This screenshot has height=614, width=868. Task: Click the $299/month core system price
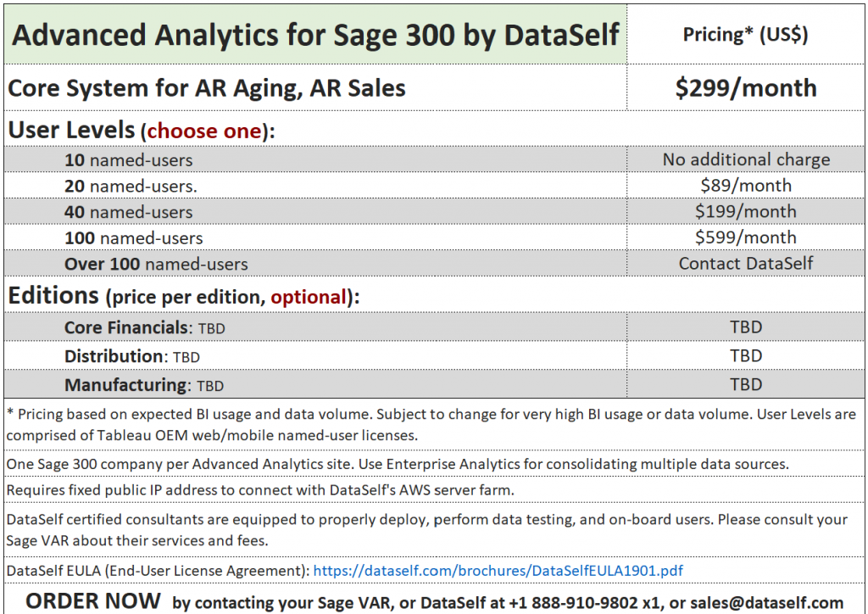tap(746, 88)
